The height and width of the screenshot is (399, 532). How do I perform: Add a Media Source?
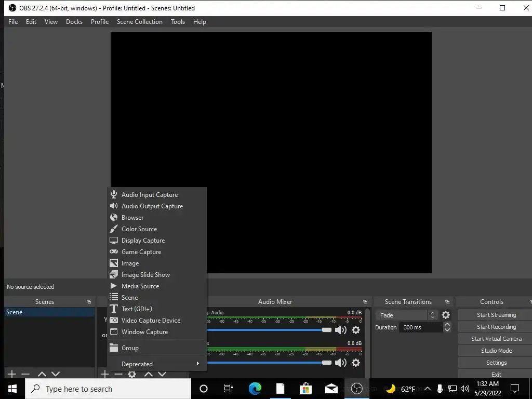[x=157, y=286]
